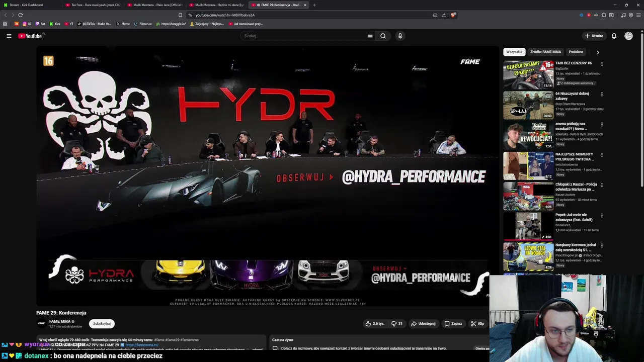
Task: Select the Podobne filter chip
Action: tap(576, 52)
